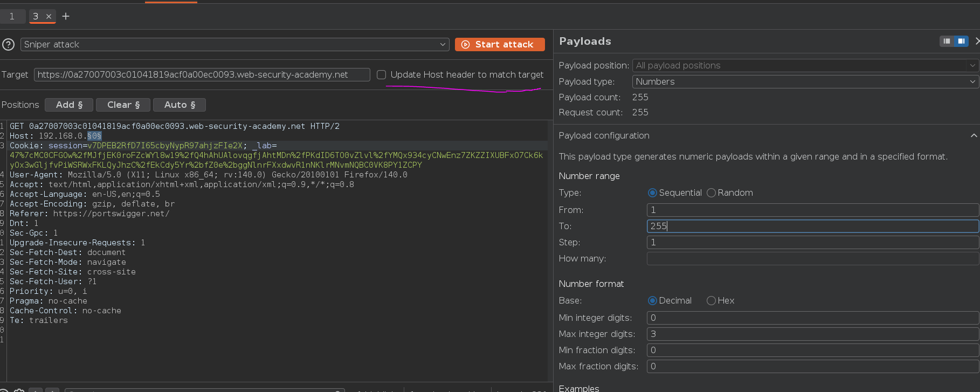The image size is (980, 392).
Task: Click the How many field
Action: click(x=813, y=258)
